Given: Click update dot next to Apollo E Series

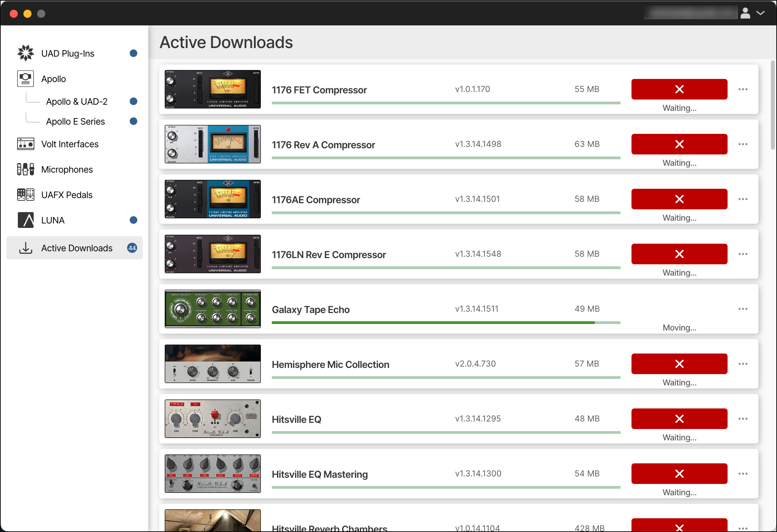Looking at the screenshot, I should pyautogui.click(x=134, y=121).
